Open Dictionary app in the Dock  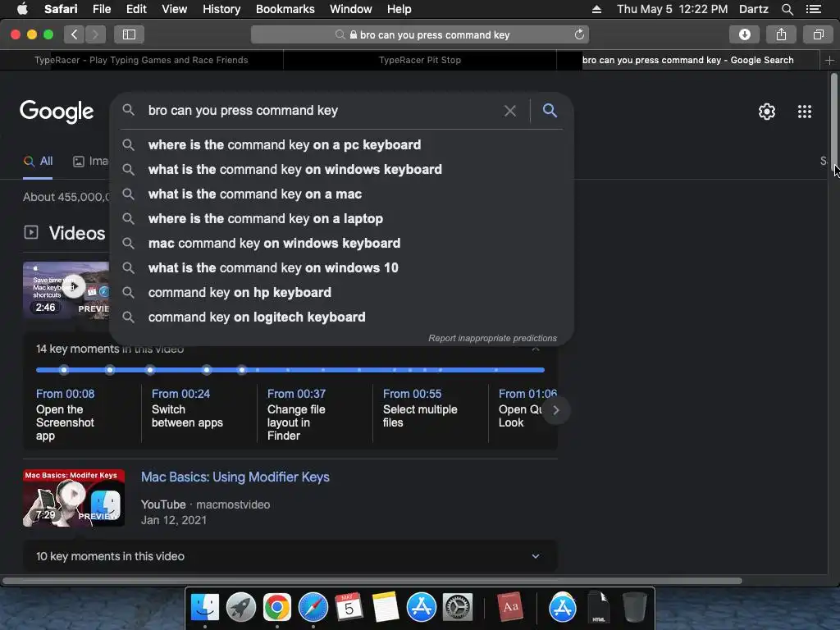pos(510,608)
